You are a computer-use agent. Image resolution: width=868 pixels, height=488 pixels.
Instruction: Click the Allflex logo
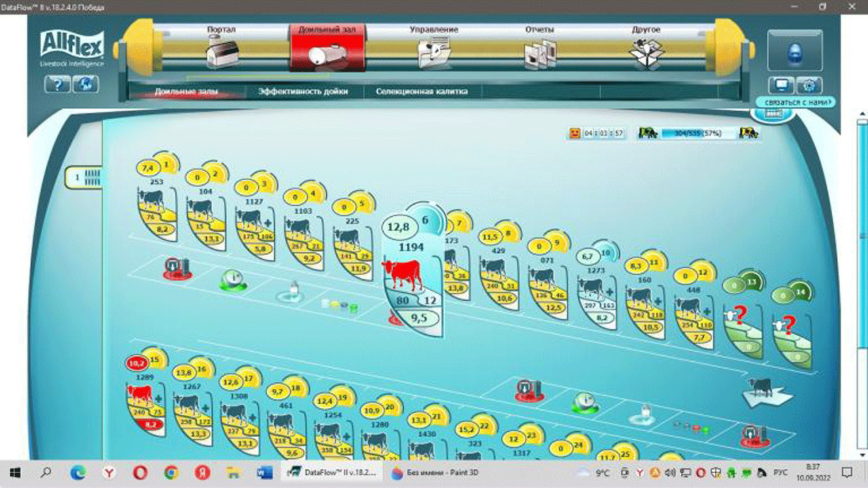tap(71, 47)
